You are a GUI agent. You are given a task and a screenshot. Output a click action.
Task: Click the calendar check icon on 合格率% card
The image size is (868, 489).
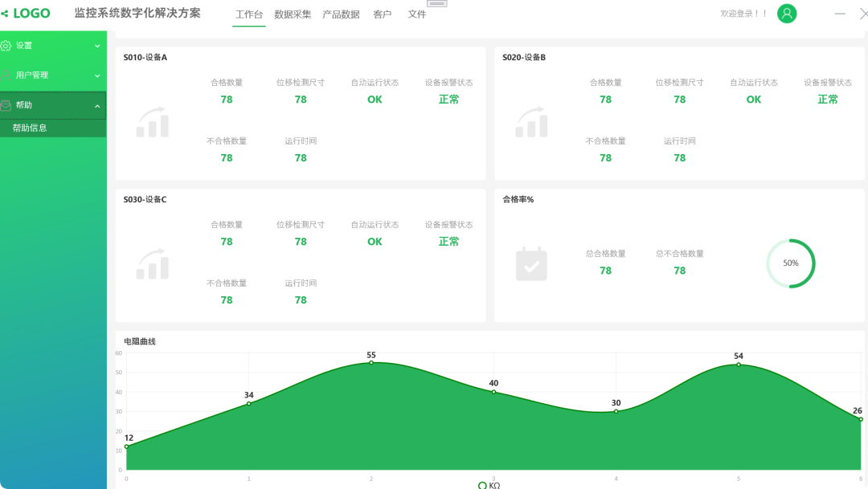pos(531,263)
